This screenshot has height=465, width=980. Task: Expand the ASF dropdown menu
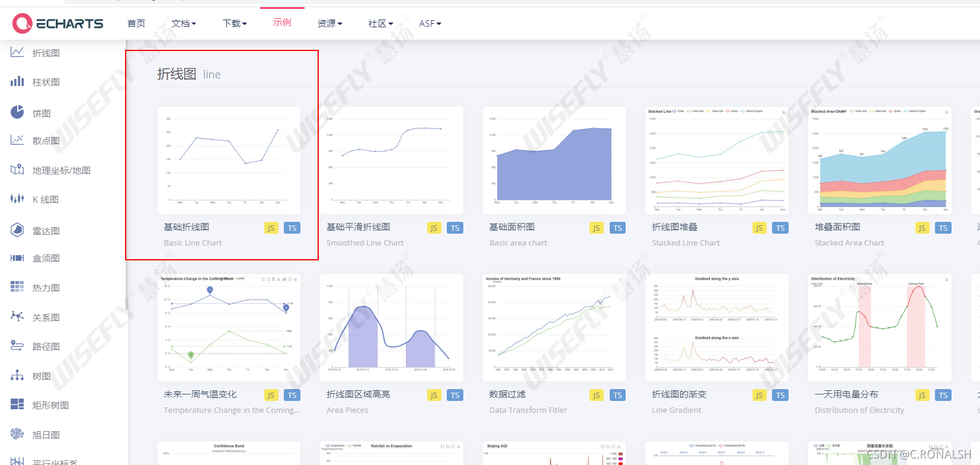pos(430,24)
